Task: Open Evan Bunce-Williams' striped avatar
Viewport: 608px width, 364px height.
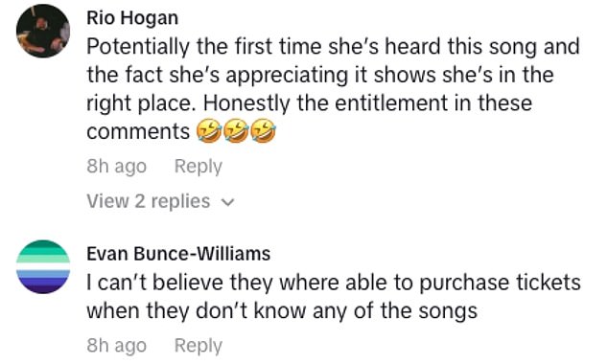Action: coord(43,266)
